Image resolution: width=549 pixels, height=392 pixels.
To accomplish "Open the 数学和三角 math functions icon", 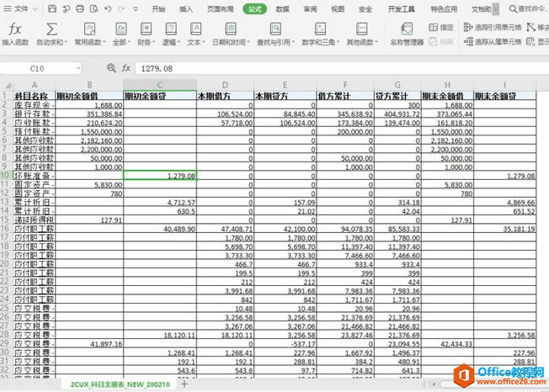I will [x=320, y=29].
